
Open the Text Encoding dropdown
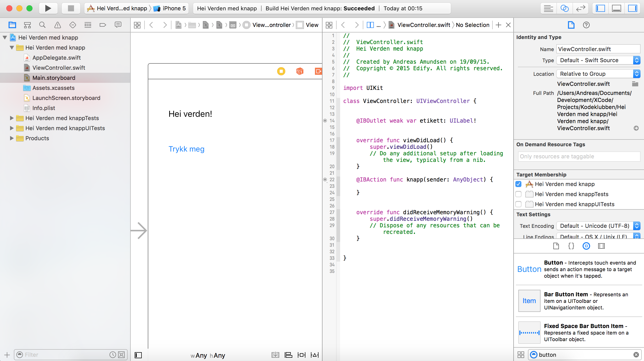598,226
